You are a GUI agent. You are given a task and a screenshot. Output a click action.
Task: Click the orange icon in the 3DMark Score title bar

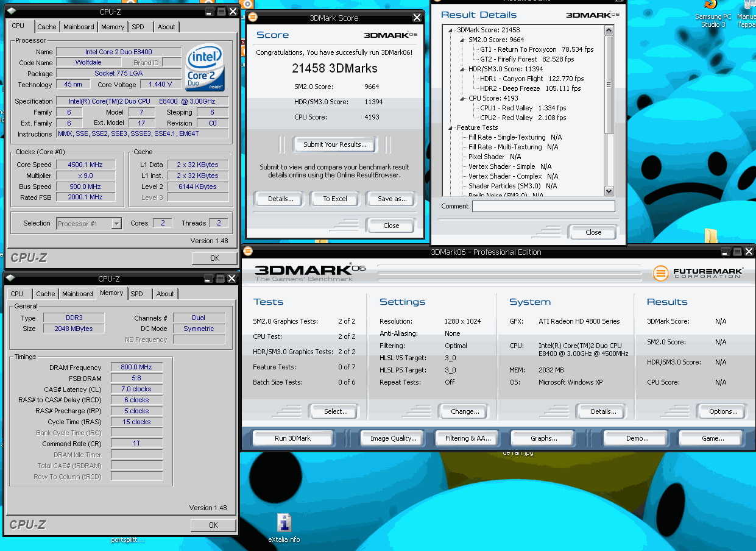(x=253, y=17)
